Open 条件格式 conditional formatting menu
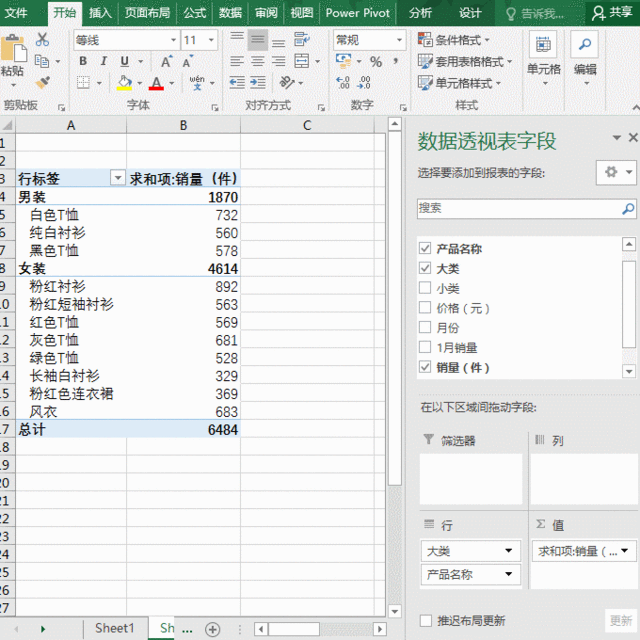Viewport: 640px width, 640px height. 453,40
